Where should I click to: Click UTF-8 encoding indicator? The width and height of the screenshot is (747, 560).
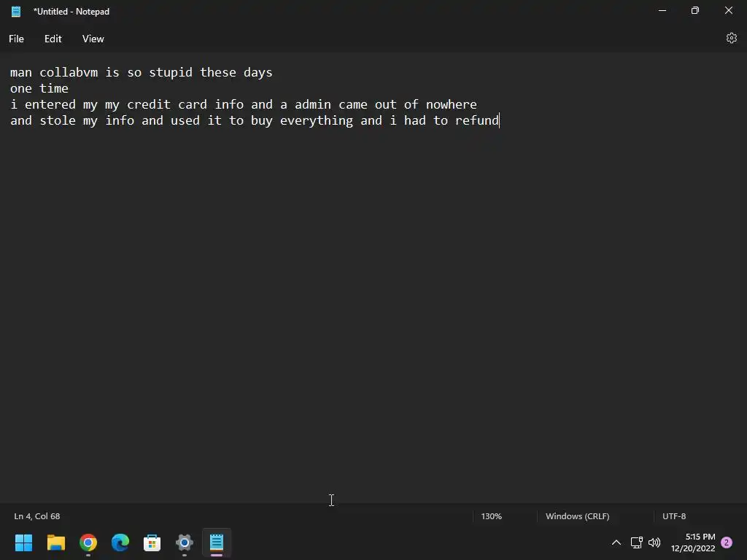coord(674,516)
